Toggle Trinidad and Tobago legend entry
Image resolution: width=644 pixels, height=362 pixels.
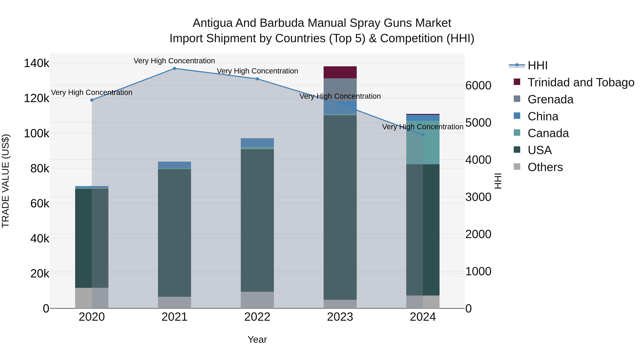point(574,82)
